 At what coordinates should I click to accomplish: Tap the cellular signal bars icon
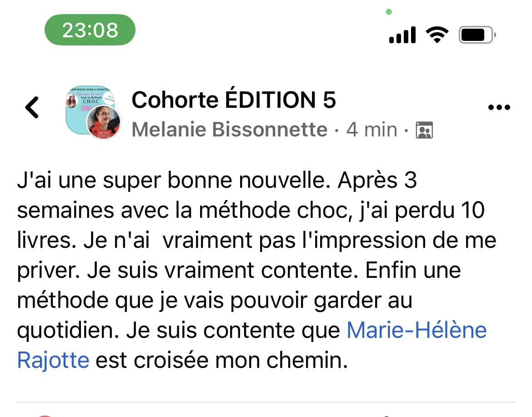coord(402,35)
